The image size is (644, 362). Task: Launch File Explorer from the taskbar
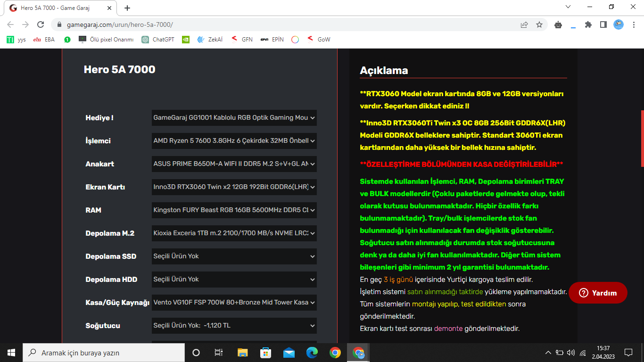(x=242, y=353)
